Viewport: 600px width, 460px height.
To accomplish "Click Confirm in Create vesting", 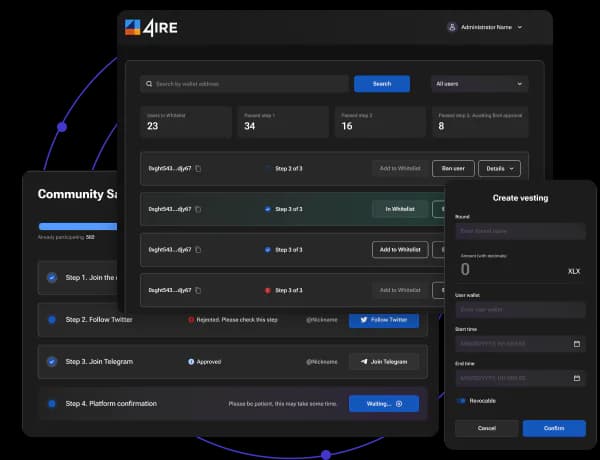I will tap(554, 428).
